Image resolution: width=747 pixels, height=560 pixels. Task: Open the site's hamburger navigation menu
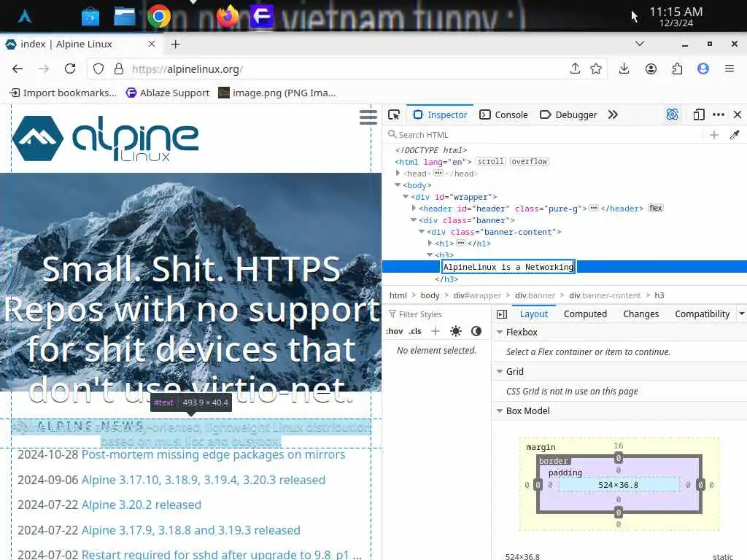pos(368,117)
